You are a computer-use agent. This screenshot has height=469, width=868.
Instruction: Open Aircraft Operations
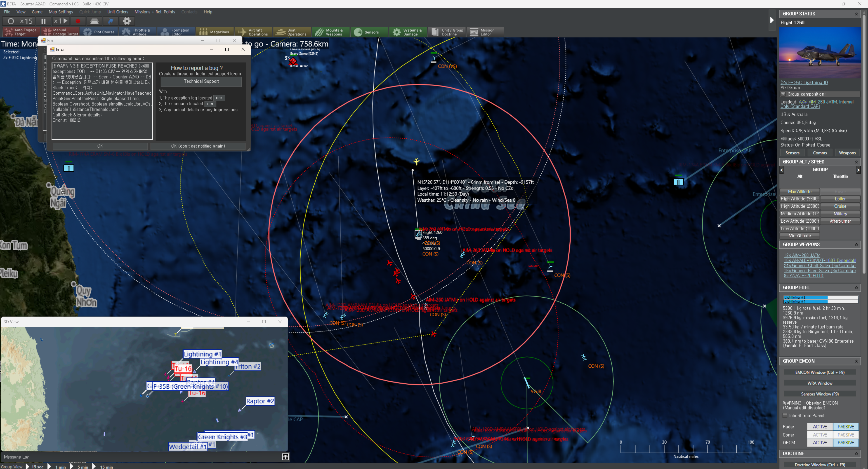click(x=253, y=32)
